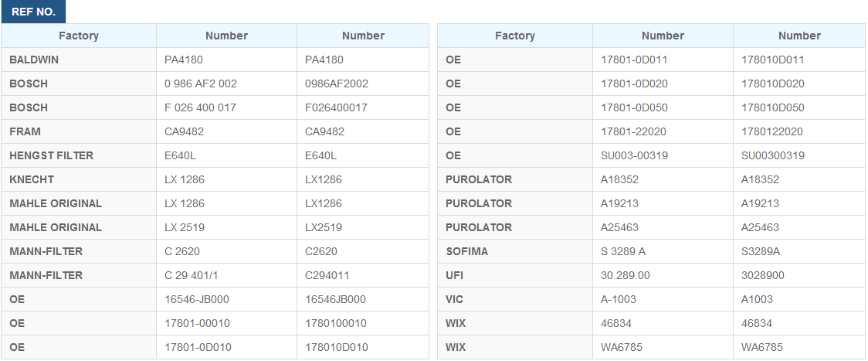
Task: Click OE number 17801-0D011
Action: pyautogui.click(x=634, y=60)
